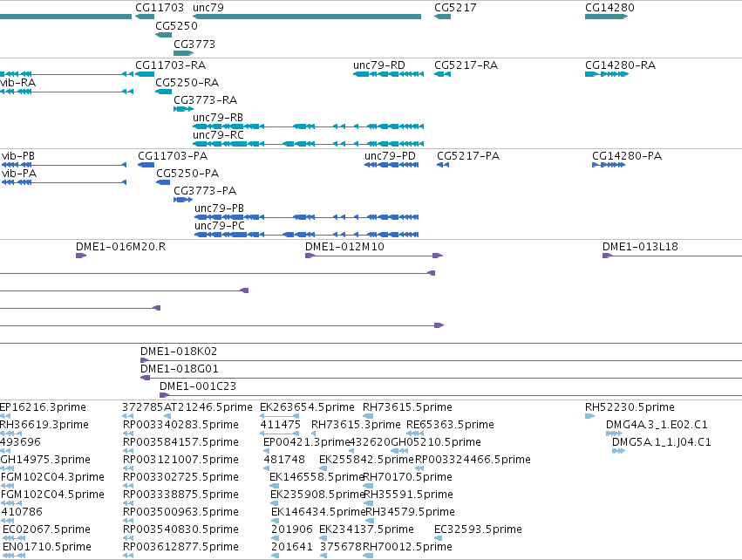The width and height of the screenshot is (742, 560).
Task: Select the RP003302725.5prime label
Action: (x=180, y=477)
